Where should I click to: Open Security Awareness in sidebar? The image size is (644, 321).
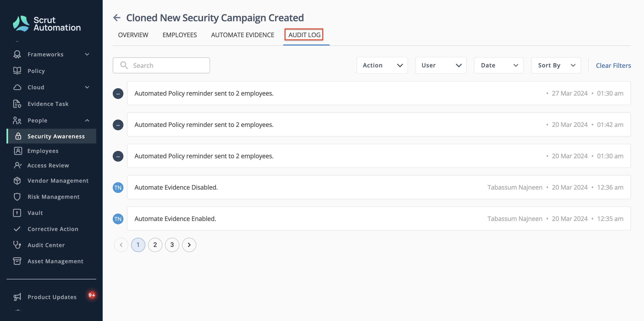click(x=51, y=136)
